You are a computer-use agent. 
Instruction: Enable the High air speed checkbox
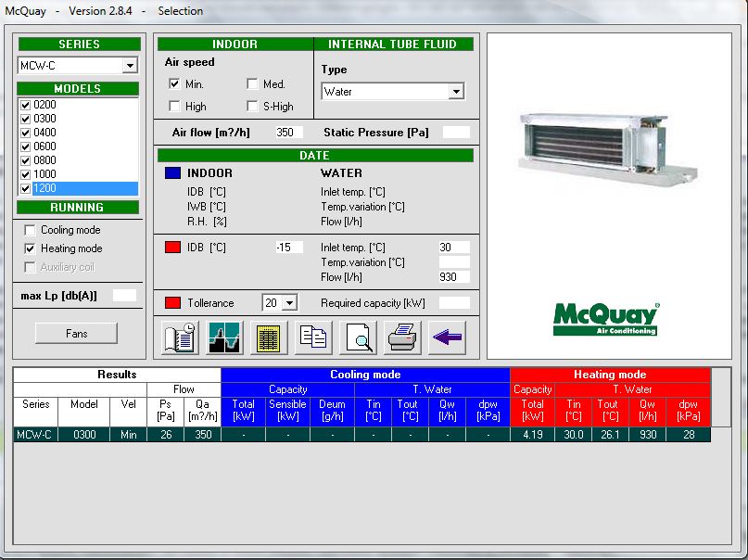click(174, 106)
